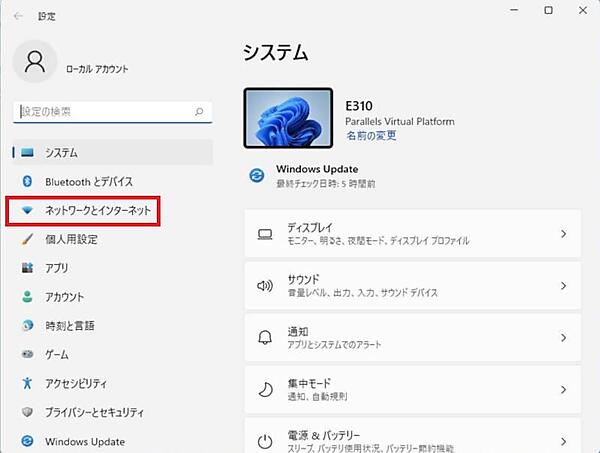
Task: Open アプリ settings category
Action: (112, 268)
